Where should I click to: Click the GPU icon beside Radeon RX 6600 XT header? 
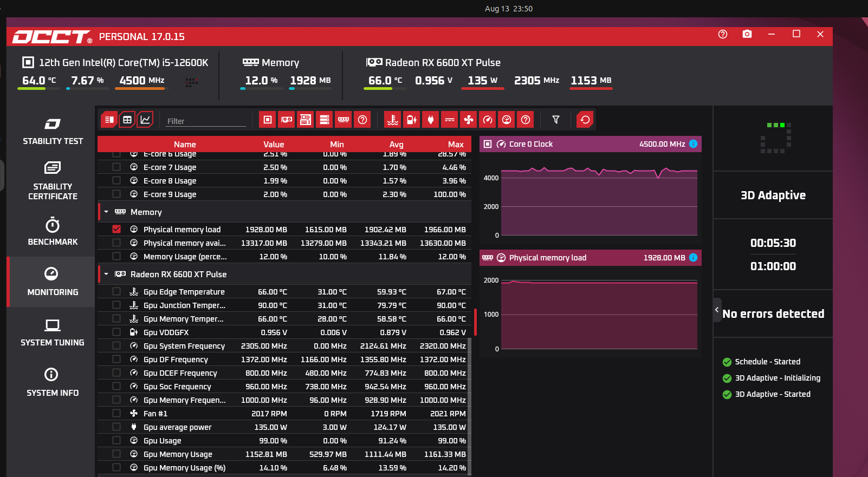374,62
